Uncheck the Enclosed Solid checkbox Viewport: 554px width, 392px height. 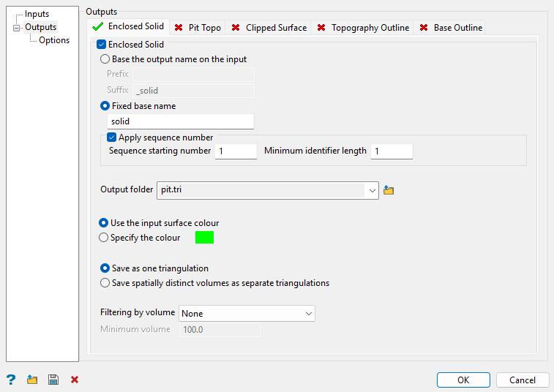click(x=102, y=45)
